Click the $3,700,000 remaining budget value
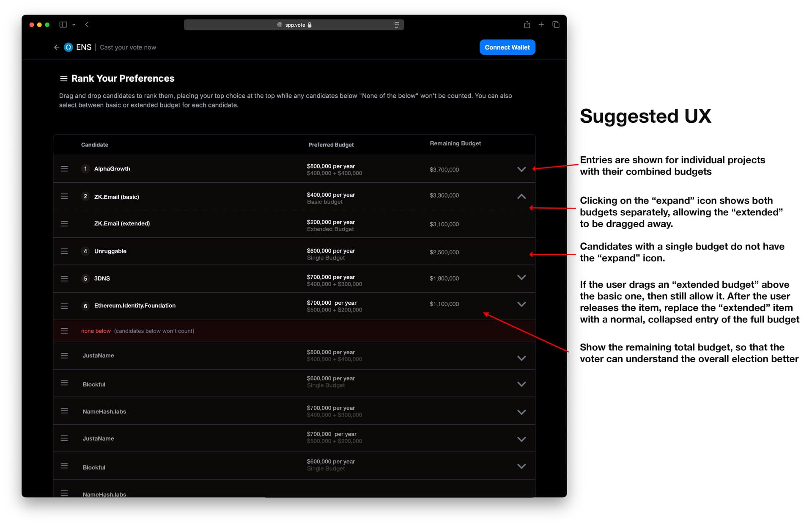 [444, 170]
